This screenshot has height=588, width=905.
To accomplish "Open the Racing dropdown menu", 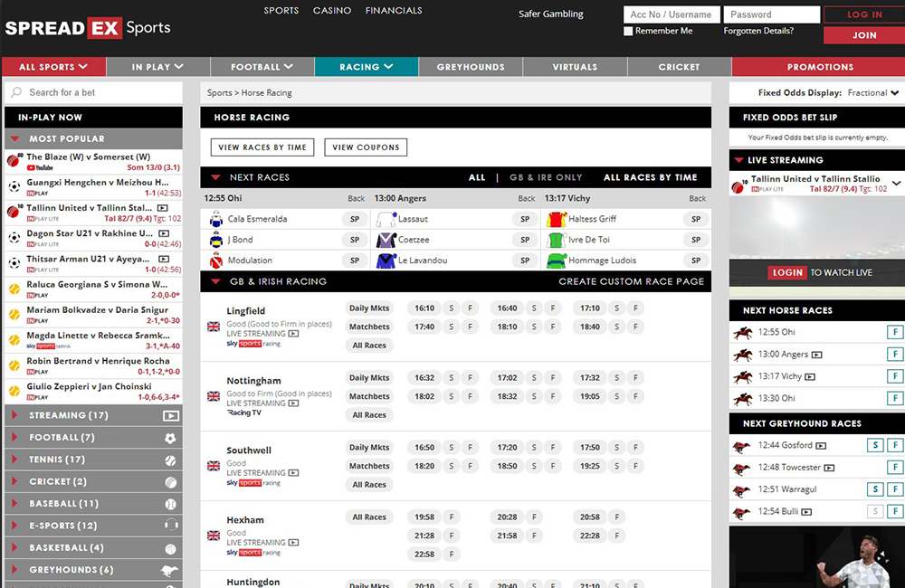I will (367, 67).
